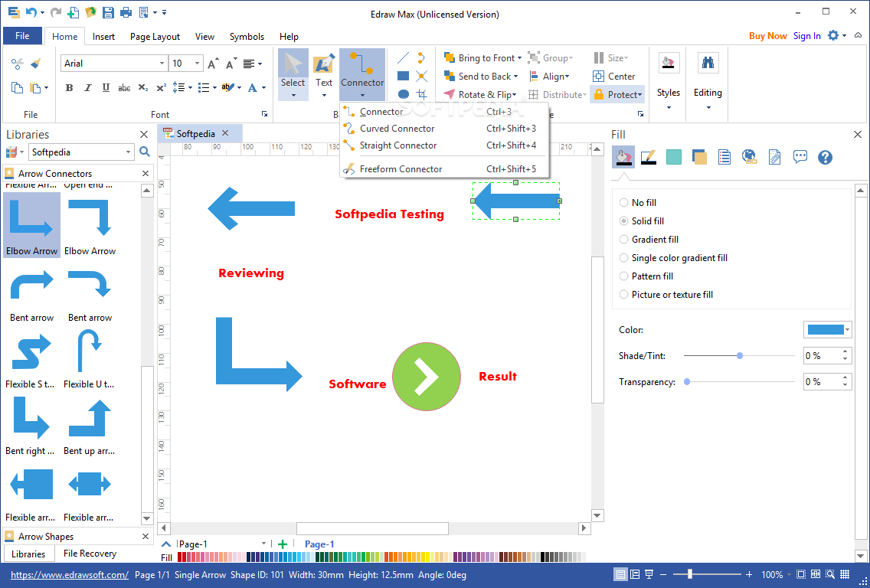Choose the line drawing tool
The height and width of the screenshot is (588, 870).
(x=404, y=57)
